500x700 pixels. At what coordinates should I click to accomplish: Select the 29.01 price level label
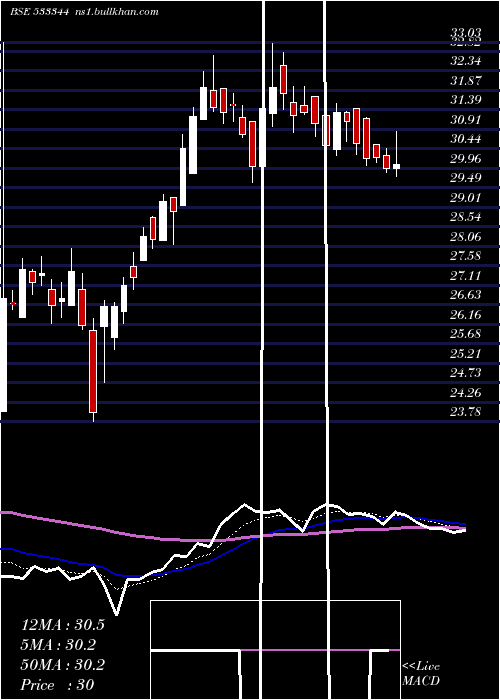(466, 198)
